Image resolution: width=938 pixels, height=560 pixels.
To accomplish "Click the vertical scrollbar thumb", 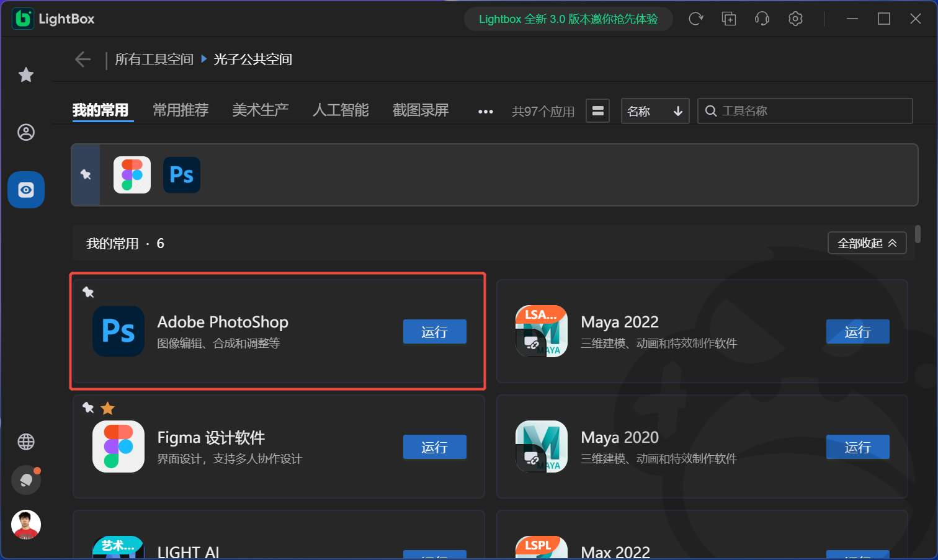I will 918,234.
